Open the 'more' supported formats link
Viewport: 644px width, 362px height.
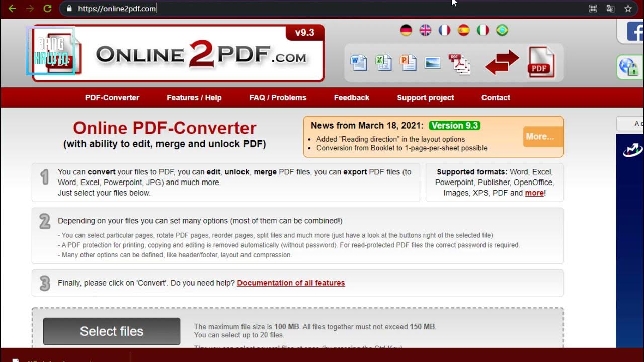534,193
